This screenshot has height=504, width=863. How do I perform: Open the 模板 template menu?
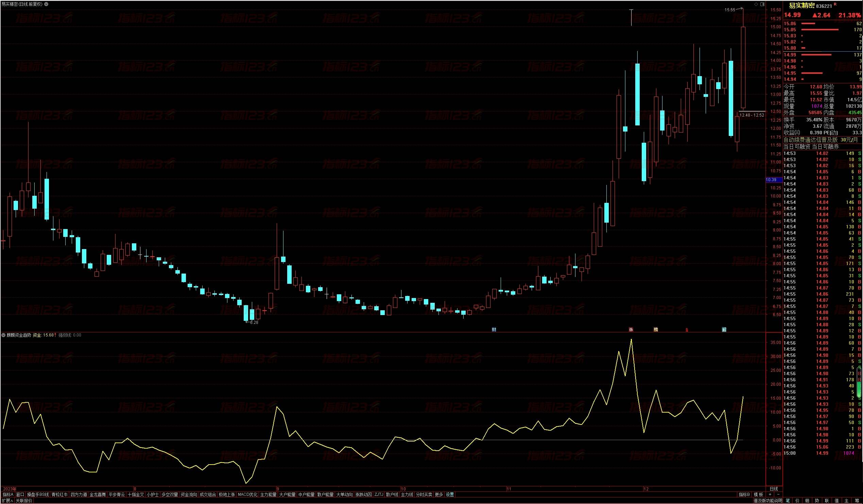[758, 494]
